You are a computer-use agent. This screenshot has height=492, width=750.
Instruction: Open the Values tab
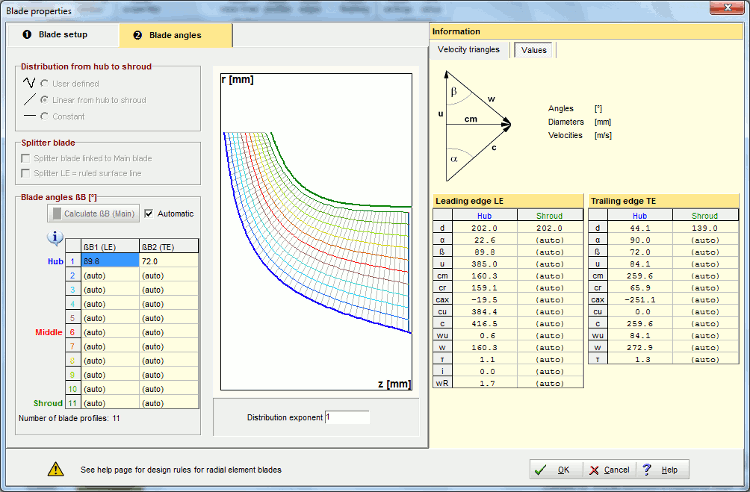(533, 50)
